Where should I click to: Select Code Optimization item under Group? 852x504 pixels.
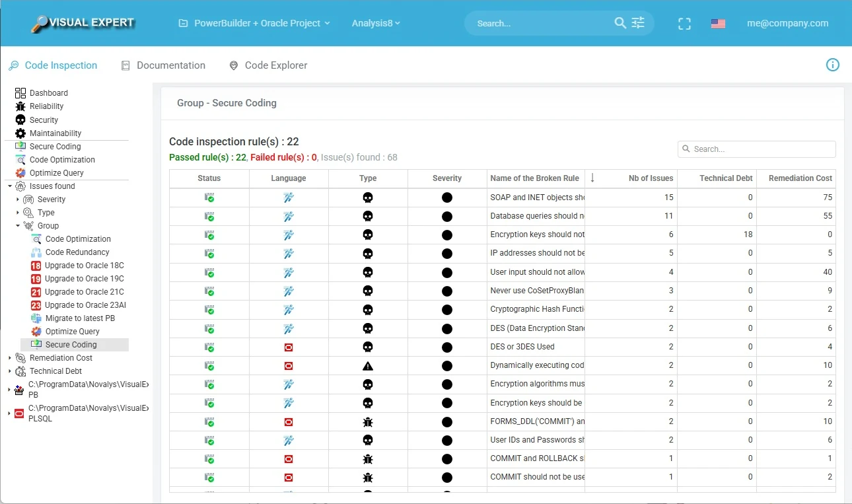click(77, 239)
